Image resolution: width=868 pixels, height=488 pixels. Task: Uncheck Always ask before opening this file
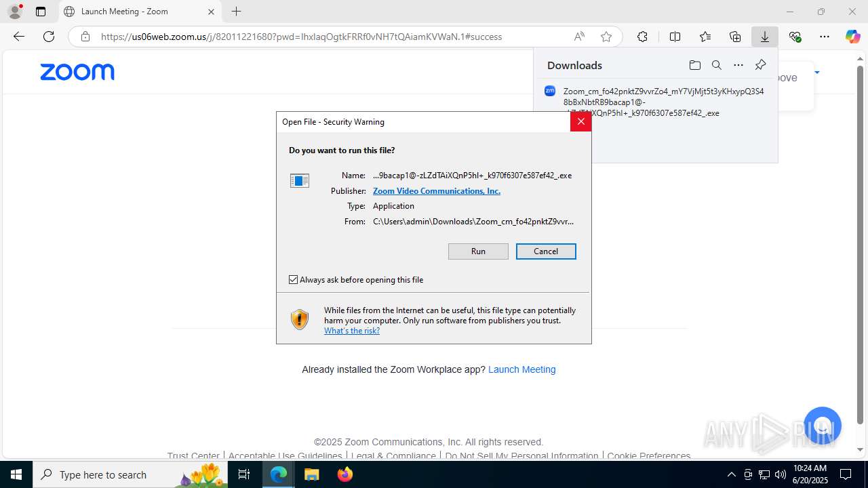[294, 280]
